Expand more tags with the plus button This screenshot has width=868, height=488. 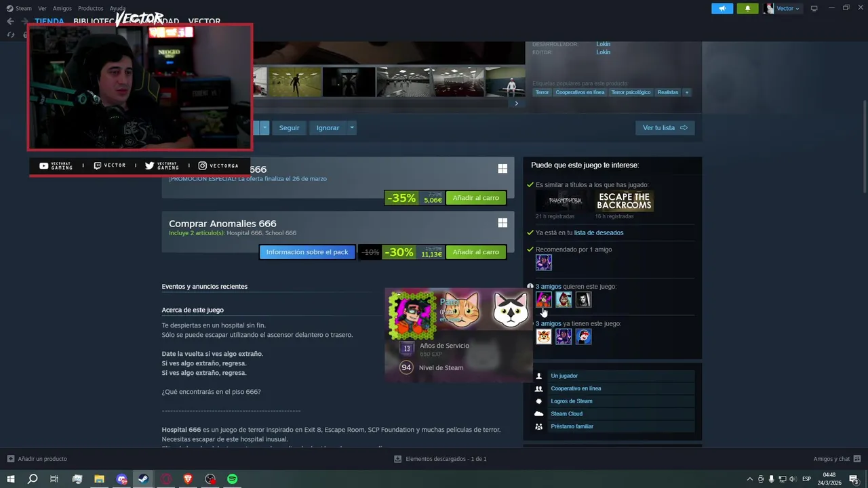686,92
